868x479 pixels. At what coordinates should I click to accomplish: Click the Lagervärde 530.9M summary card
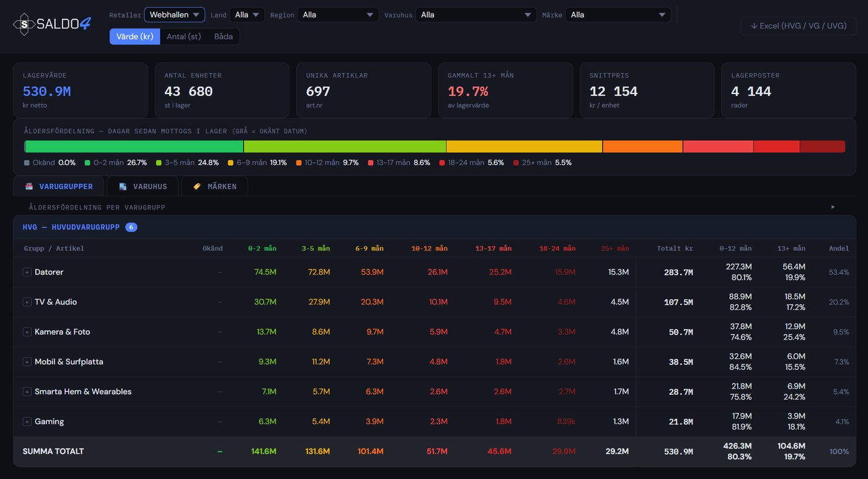click(x=81, y=90)
